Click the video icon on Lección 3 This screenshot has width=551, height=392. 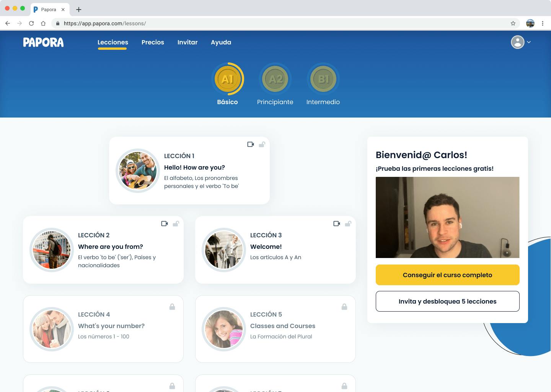[x=337, y=224]
